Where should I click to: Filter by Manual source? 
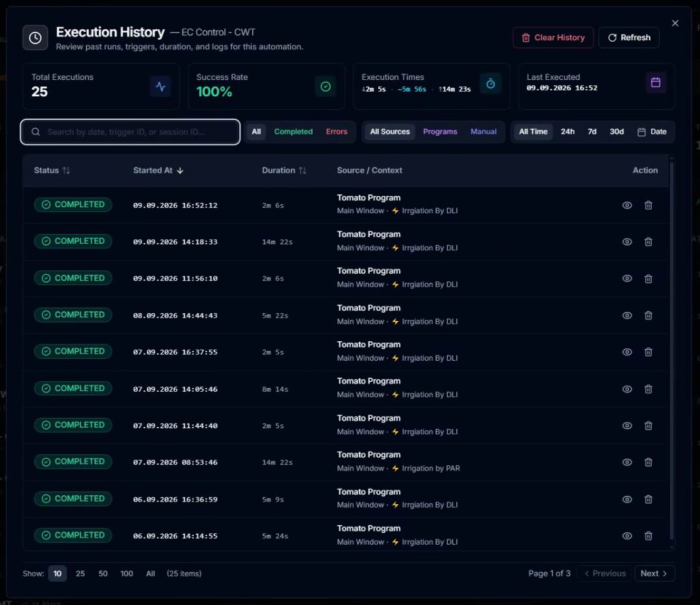484,132
